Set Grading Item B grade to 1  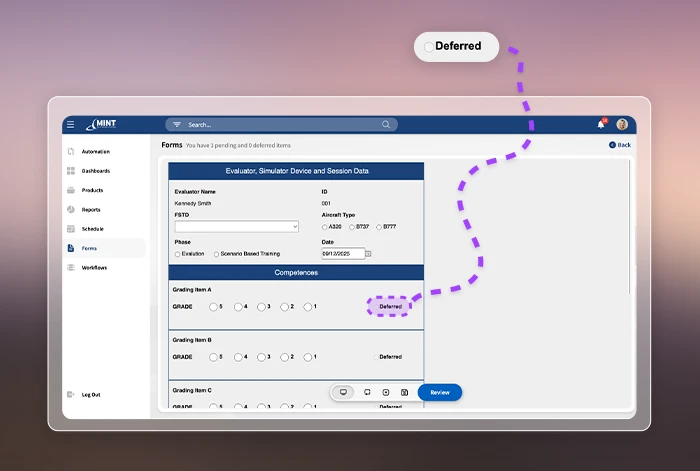point(308,357)
